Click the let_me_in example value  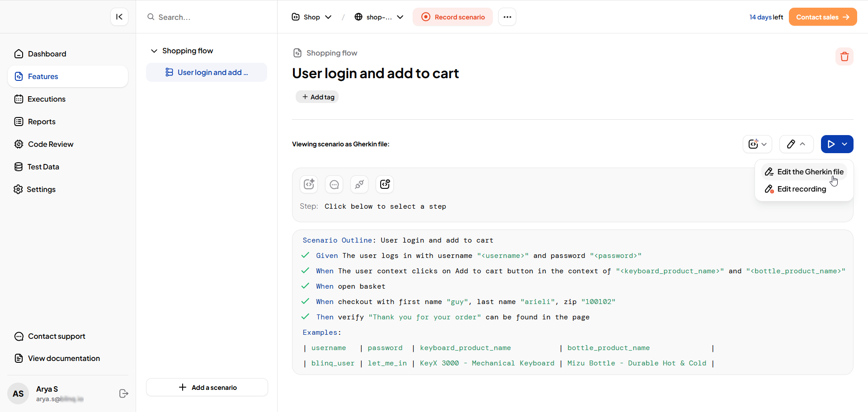point(387,363)
